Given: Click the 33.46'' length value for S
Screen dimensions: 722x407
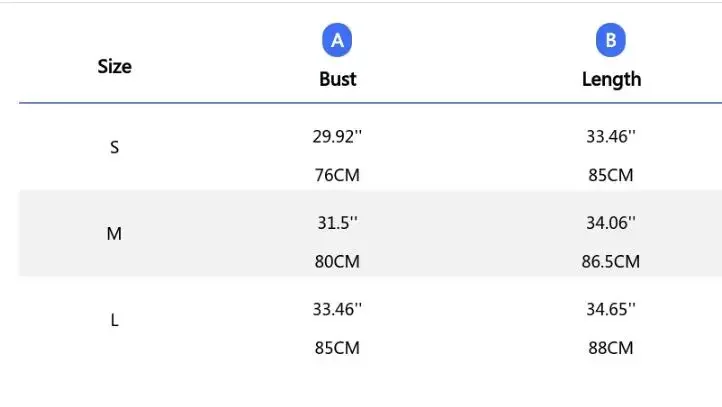Looking at the screenshot, I should (611, 136).
